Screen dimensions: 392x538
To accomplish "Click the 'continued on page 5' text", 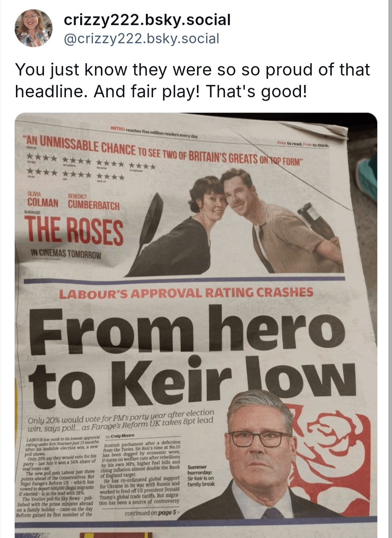I will [151, 513].
